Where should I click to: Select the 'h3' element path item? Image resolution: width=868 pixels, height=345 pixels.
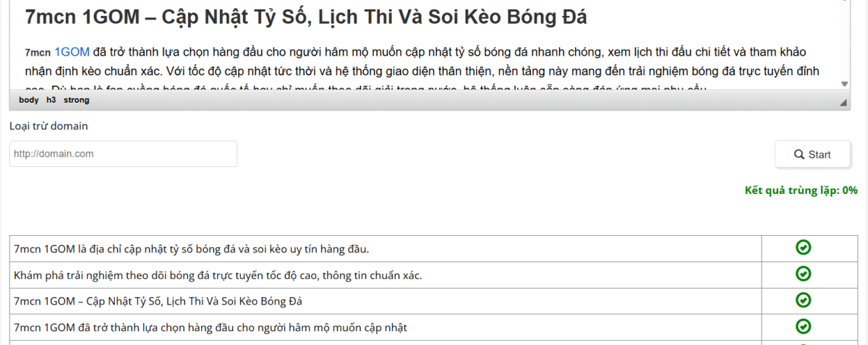tap(51, 101)
